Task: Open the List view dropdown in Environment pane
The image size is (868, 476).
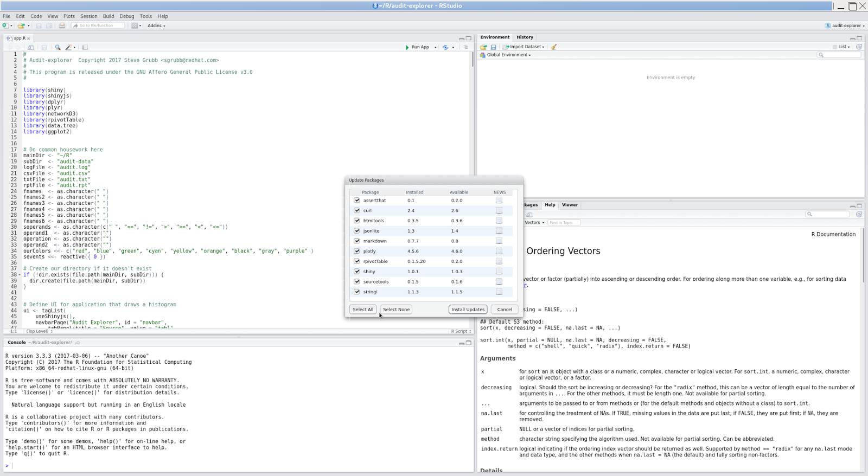Action: click(x=842, y=47)
